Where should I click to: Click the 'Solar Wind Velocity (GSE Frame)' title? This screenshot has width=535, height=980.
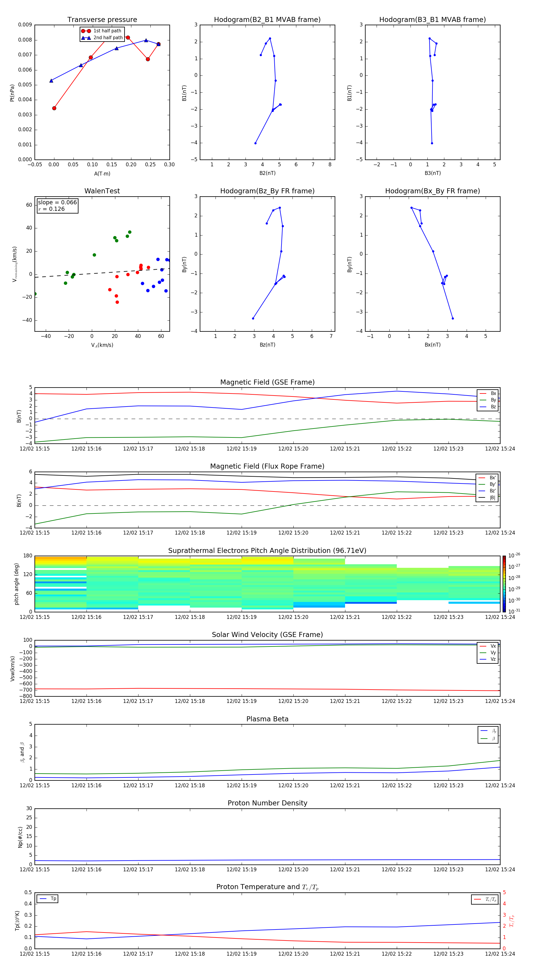(267, 635)
